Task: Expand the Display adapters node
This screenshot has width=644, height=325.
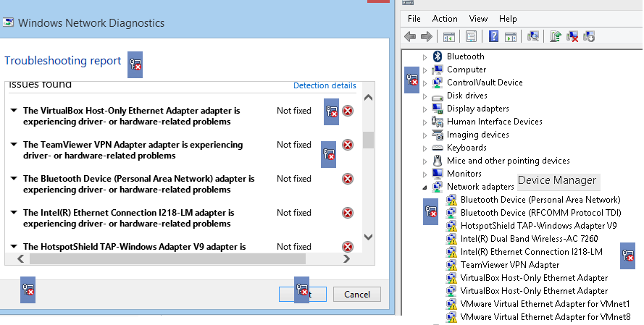Action: [x=425, y=109]
